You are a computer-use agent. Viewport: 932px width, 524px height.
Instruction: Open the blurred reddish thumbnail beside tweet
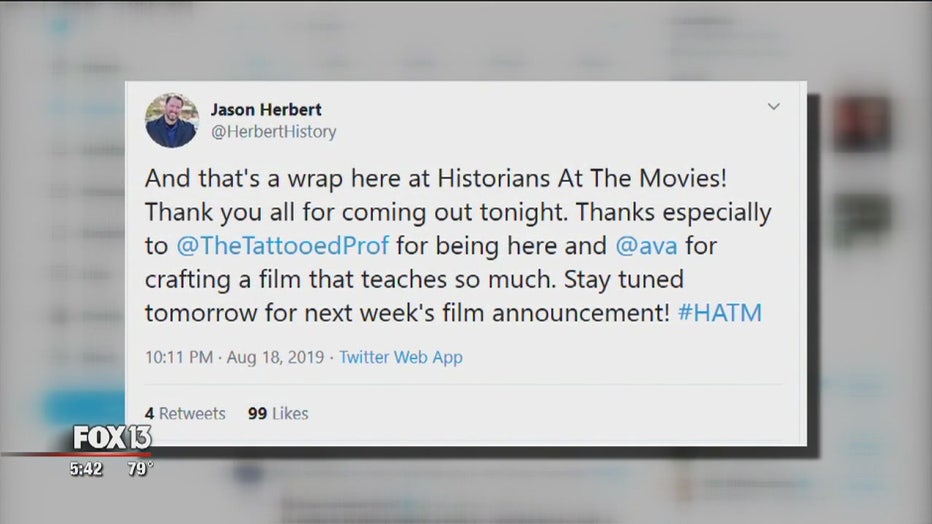(861, 123)
